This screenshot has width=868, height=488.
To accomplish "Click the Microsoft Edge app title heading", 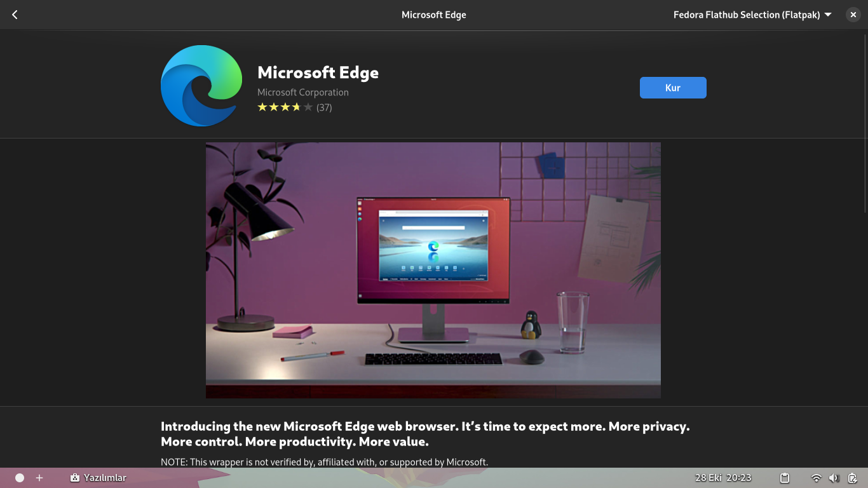I will point(318,72).
